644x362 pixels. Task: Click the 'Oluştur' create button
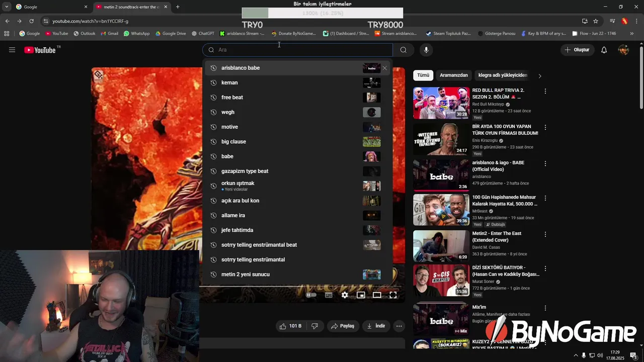tap(577, 50)
